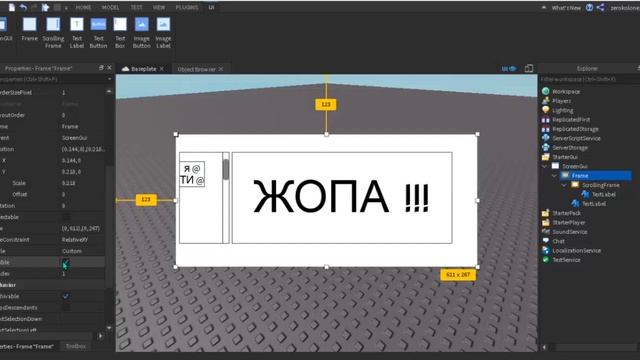
Task: Open the PLUGINS ribbon tab
Action: pos(187,7)
